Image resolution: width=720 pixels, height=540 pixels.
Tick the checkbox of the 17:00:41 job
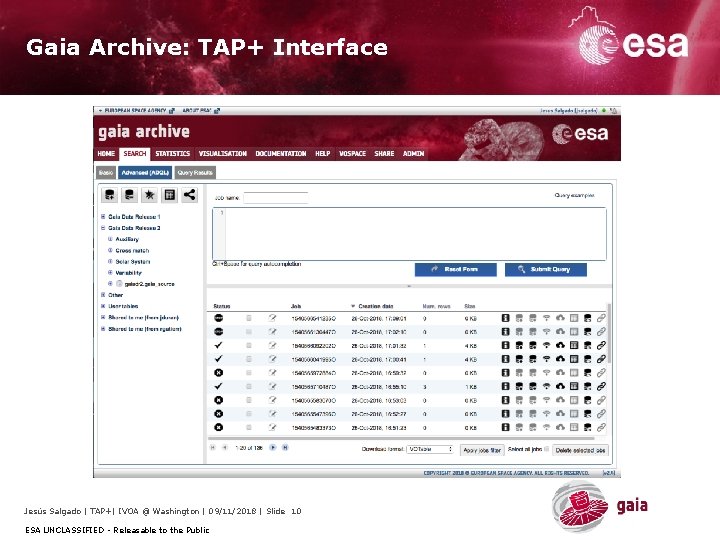pos(249,359)
